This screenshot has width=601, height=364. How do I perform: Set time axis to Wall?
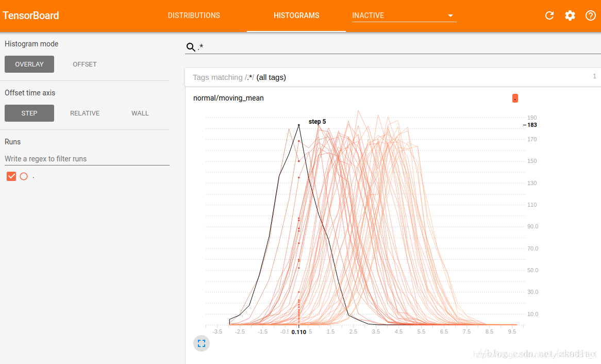pos(140,113)
